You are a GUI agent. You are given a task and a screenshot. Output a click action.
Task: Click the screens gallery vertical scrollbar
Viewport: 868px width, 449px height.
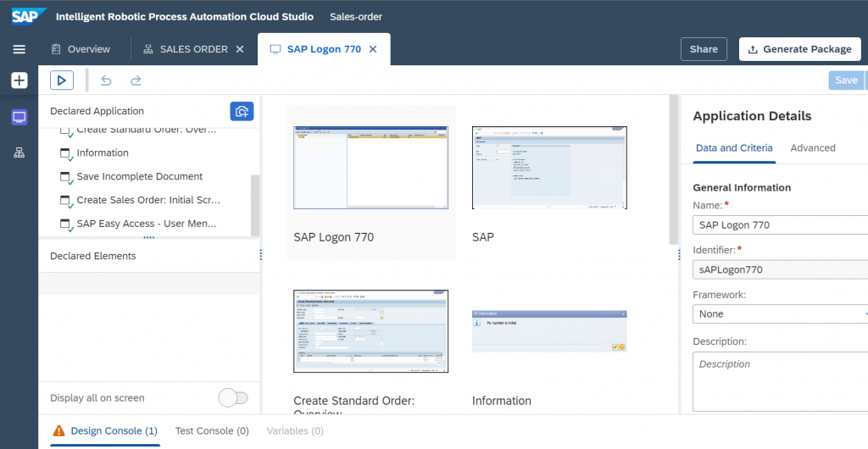pyautogui.click(x=674, y=169)
